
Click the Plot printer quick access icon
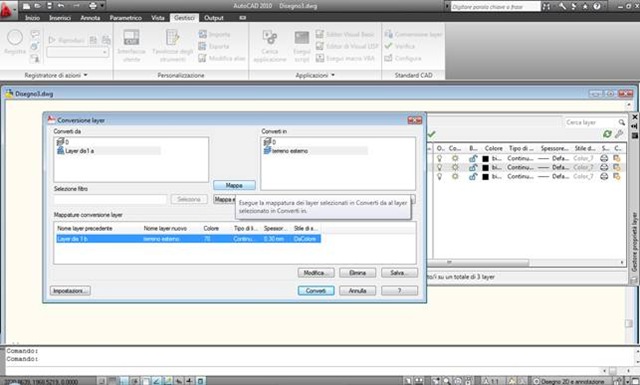coord(93,6)
